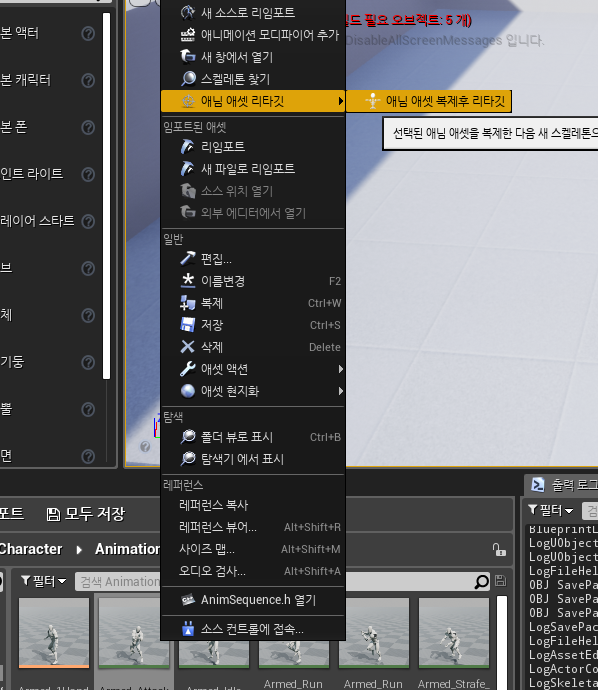Click the save-search floppy icon by search bar
Image resolution: width=598 pixels, height=690 pixels.
pos(500,581)
